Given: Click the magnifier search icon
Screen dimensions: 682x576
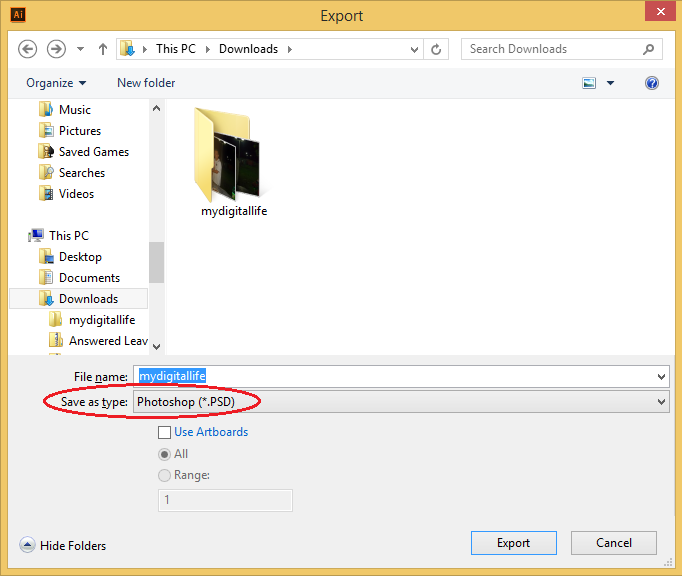Looking at the screenshot, I should point(648,49).
